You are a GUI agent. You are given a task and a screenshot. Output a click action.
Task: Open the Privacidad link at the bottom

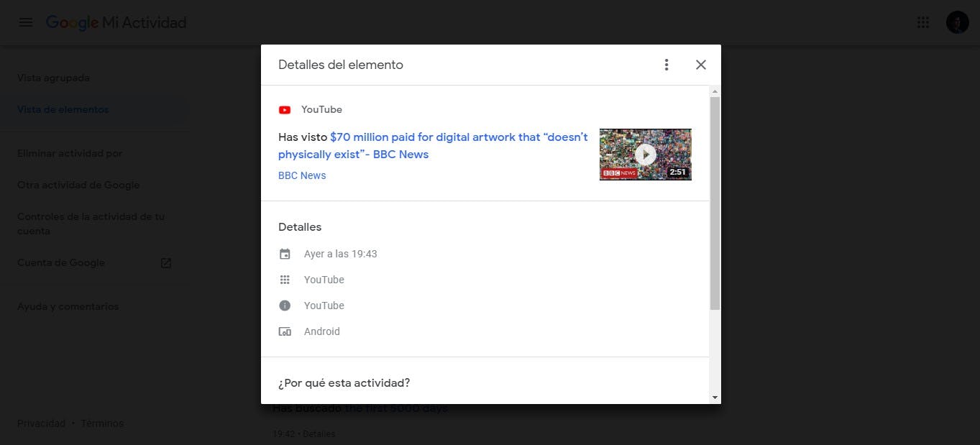click(41, 423)
